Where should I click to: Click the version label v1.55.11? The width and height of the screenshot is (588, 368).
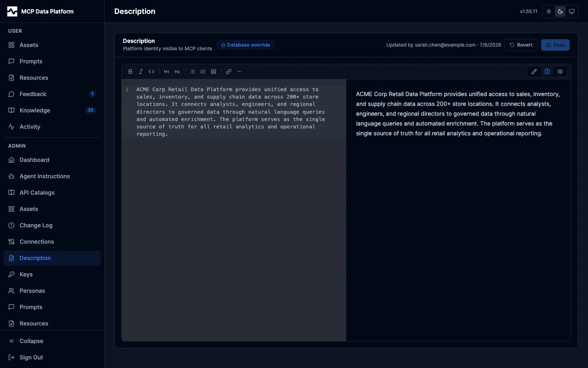[x=528, y=11]
